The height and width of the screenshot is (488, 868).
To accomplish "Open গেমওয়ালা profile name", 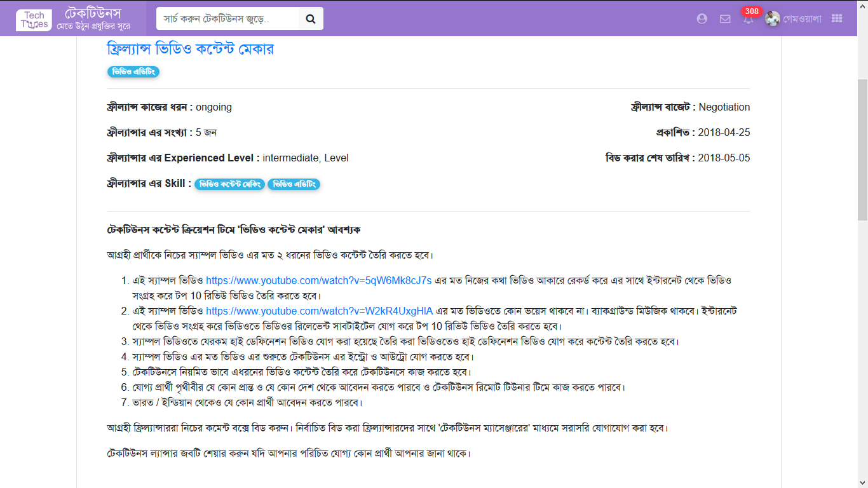I will (803, 18).
